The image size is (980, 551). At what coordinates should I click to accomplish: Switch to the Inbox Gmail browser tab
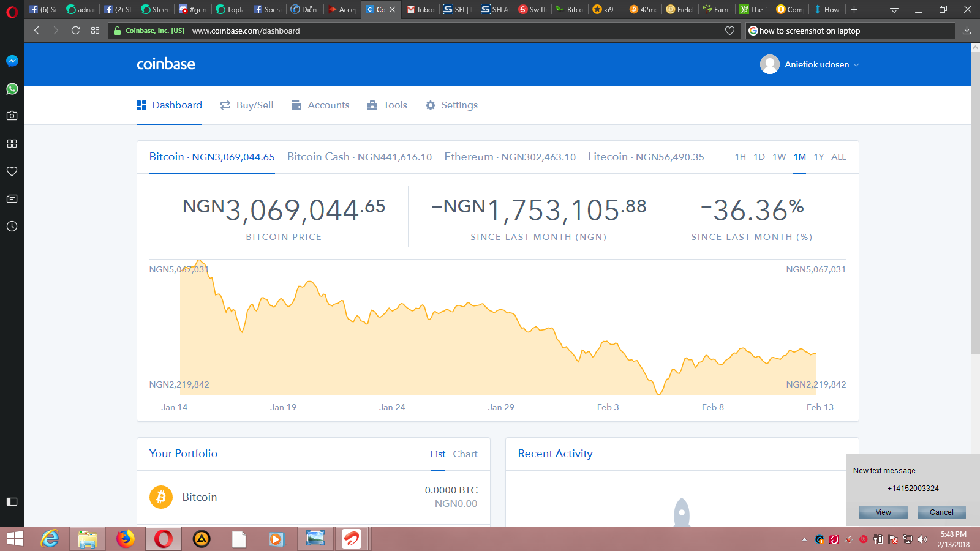point(420,9)
